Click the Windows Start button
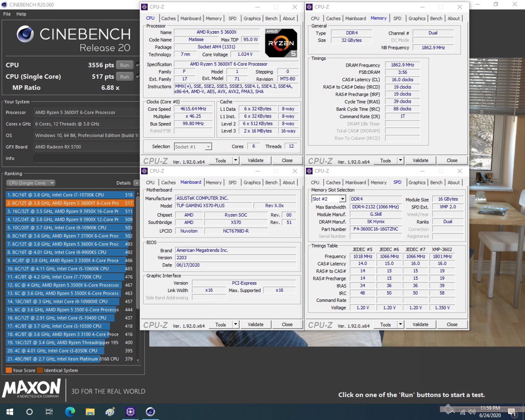The image size is (525, 420). (10, 412)
